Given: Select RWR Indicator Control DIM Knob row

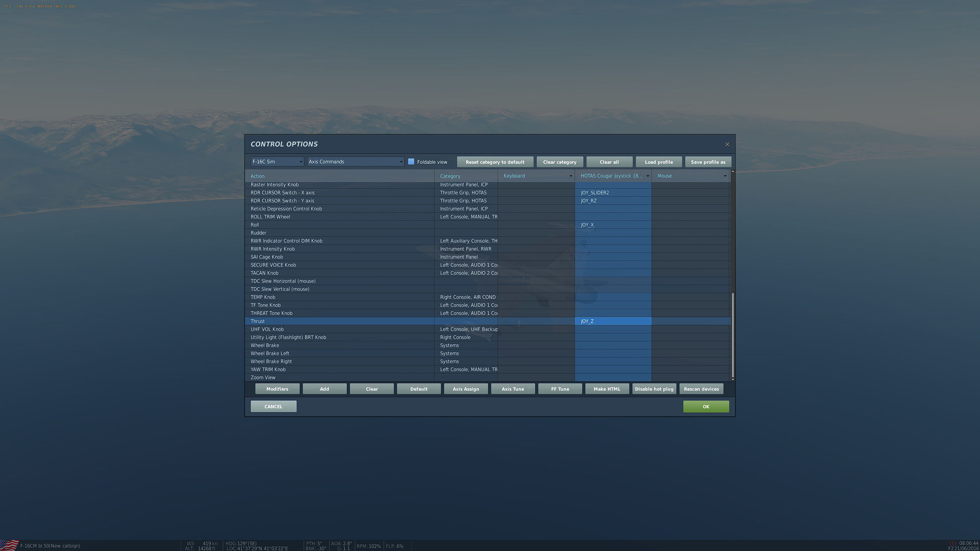Looking at the screenshot, I should point(487,241).
